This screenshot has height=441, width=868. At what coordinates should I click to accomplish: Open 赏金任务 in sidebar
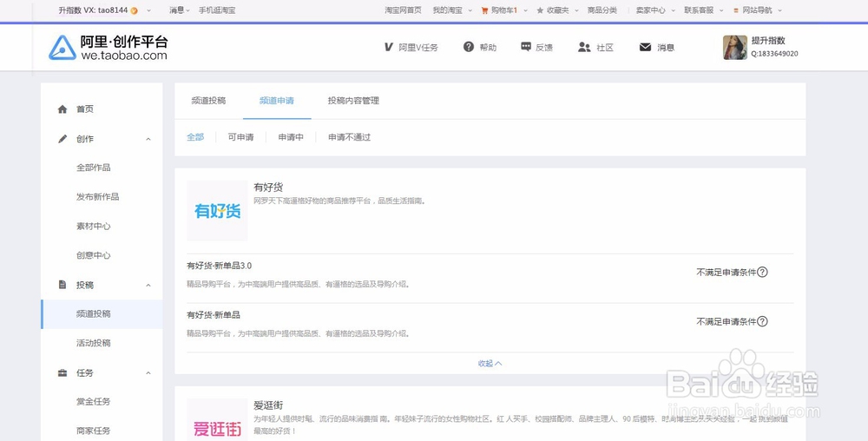pyautogui.click(x=94, y=402)
